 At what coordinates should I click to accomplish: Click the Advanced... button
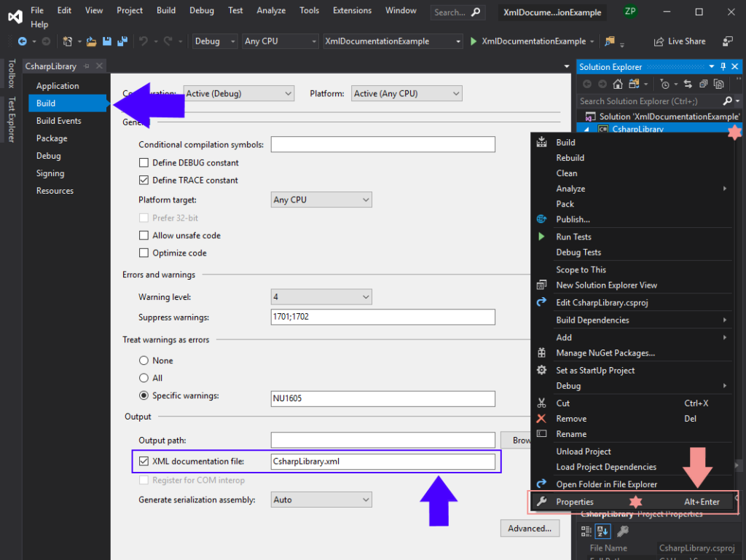point(530,528)
